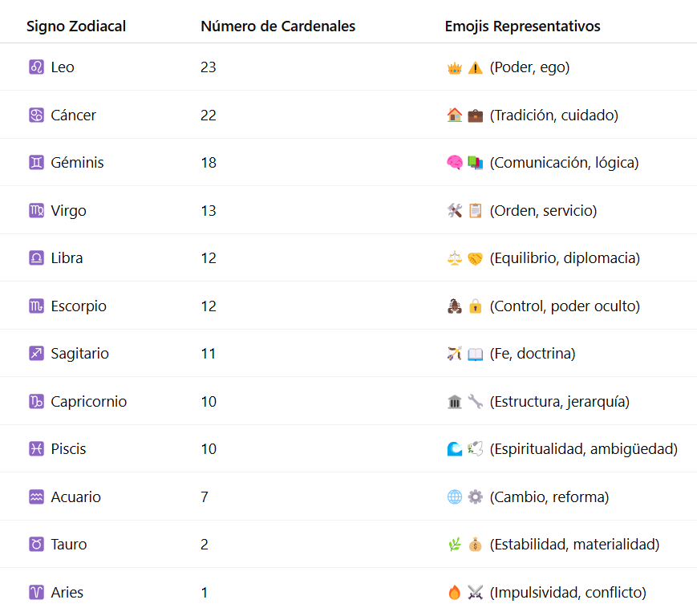The image size is (697, 616).
Task: Click the money bag emoji for Tauro
Action: (x=475, y=544)
